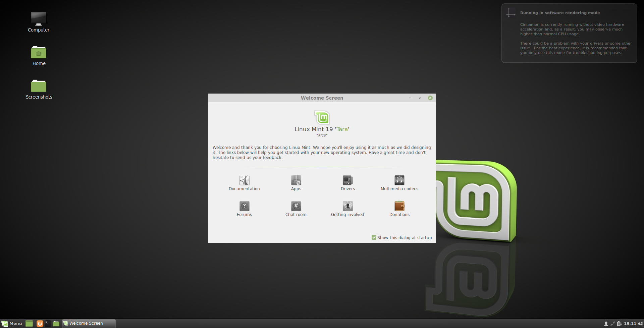Maximize the Welcome Screen window

tap(420, 98)
